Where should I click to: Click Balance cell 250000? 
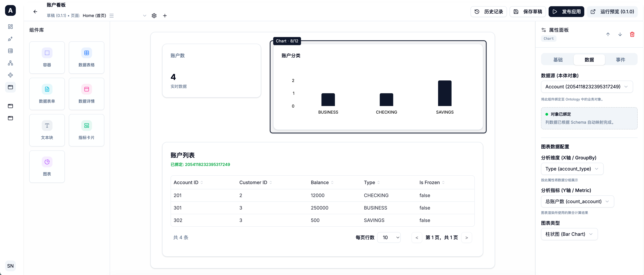click(x=319, y=208)
